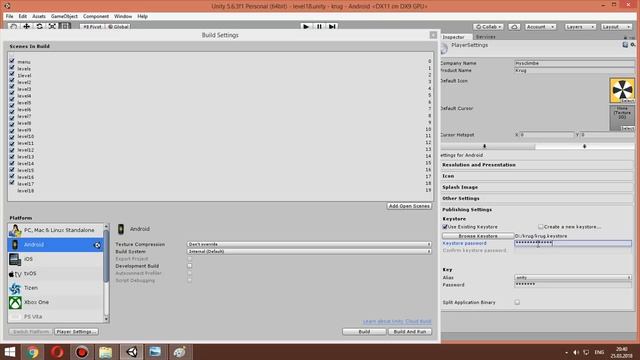
Task: Open the Collab dropdown
Action: tap(488, 27)
